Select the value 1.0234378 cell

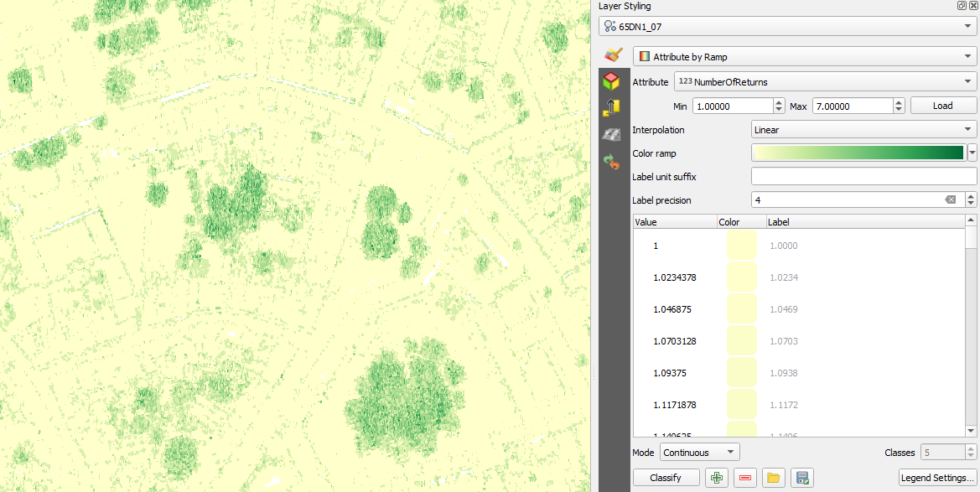tap(675, 277)
